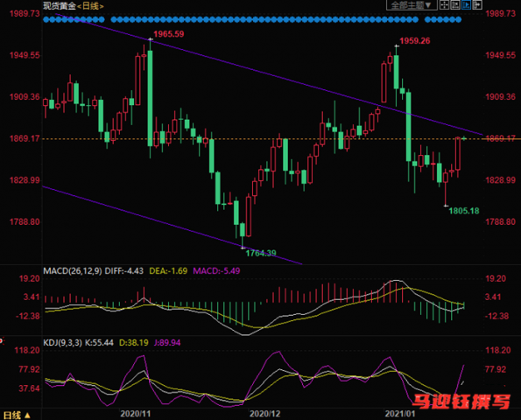Select the 现货黄金 chart title
Screen dimensions: 521x420
[60, 6]
